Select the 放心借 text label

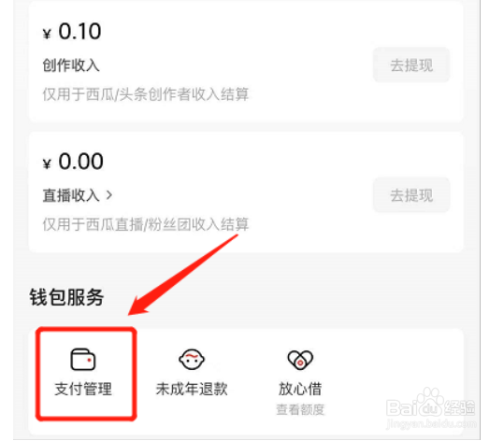tap(300, 389)
